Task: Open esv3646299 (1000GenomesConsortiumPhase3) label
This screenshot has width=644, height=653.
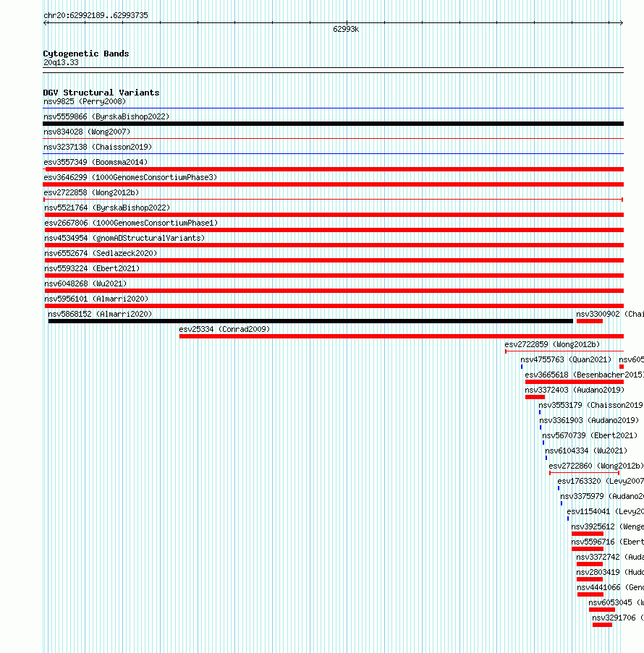Action: (130, 177)
